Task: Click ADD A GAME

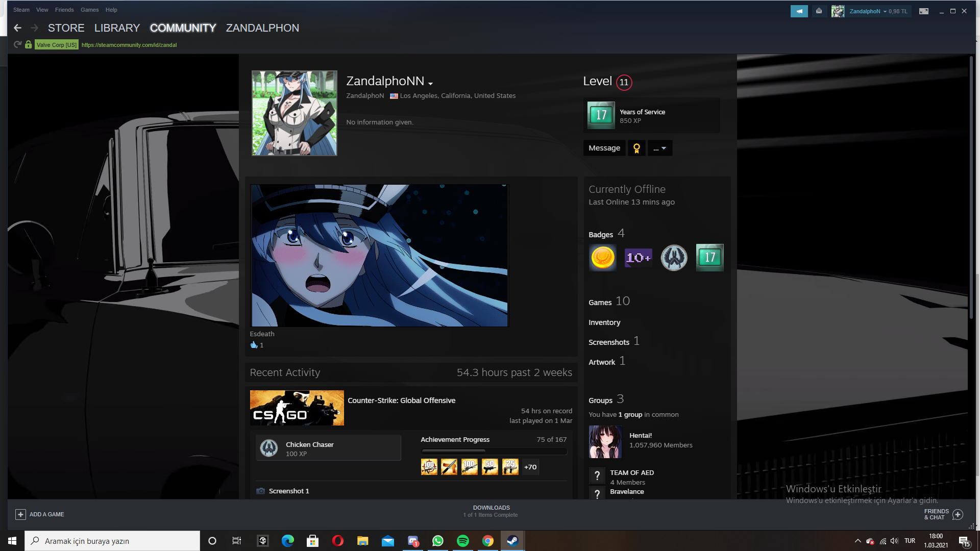Action: [x=47, y=514]
